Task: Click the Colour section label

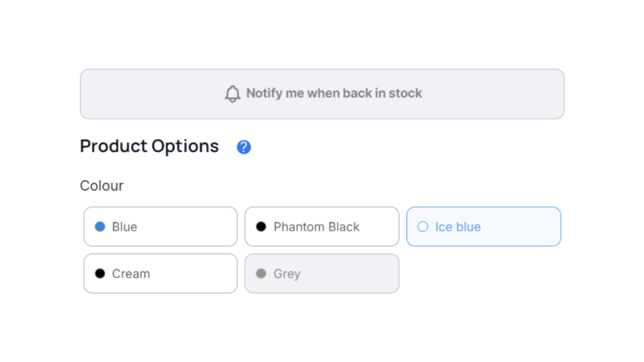Action: click(102, 186)
